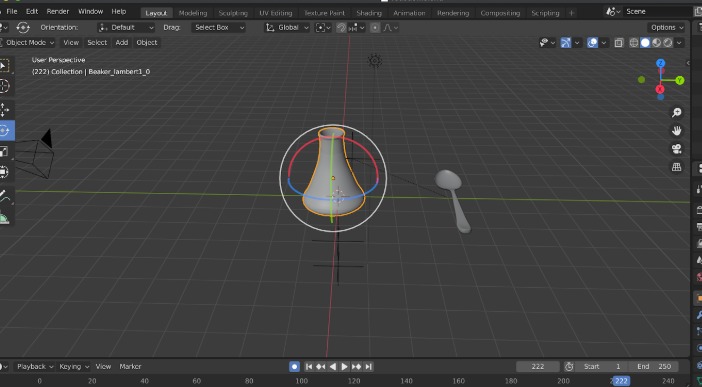Image resolution: width=702 pixels, height=387 pixels.
Task: Click the use preview range clock icon
Action: [x=569, y=366]
